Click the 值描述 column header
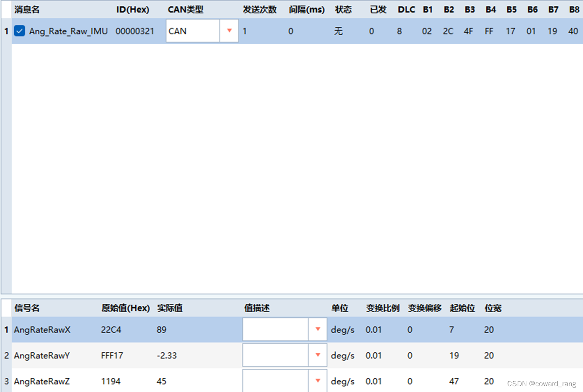583x392 pixels. (257, 308)
